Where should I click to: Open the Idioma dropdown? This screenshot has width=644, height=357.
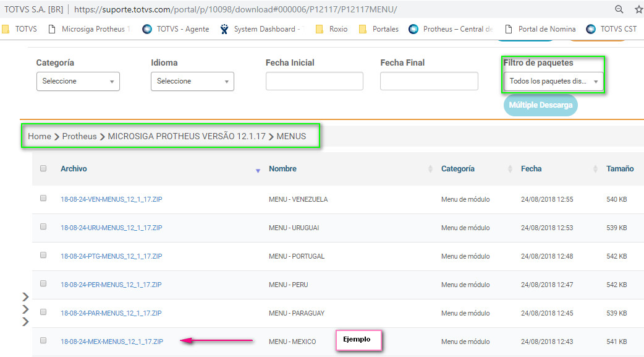coord(192,81)
